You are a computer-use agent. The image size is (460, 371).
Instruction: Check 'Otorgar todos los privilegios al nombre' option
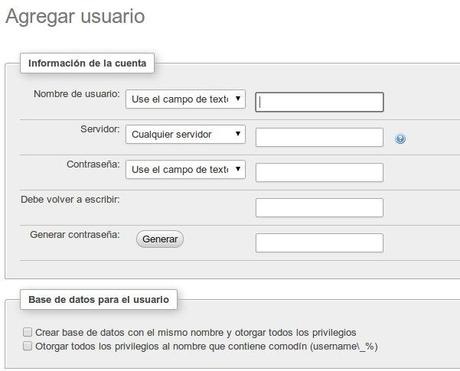click(28, 346)
